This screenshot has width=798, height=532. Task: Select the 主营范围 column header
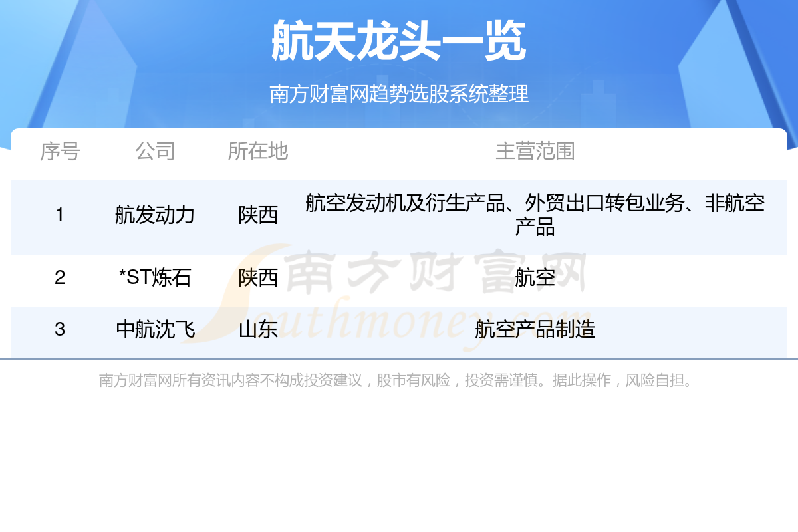click(x=535, y=151)
